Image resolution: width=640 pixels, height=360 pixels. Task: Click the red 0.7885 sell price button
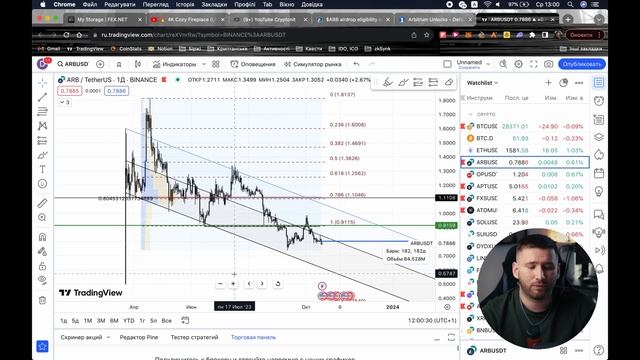pyautogui.click(x=70, y=91)
